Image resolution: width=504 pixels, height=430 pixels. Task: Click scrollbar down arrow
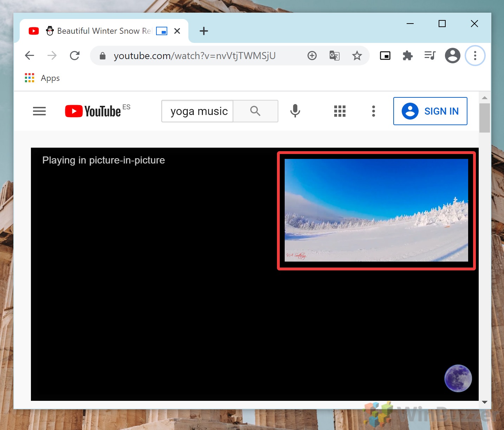pos(485,402)
